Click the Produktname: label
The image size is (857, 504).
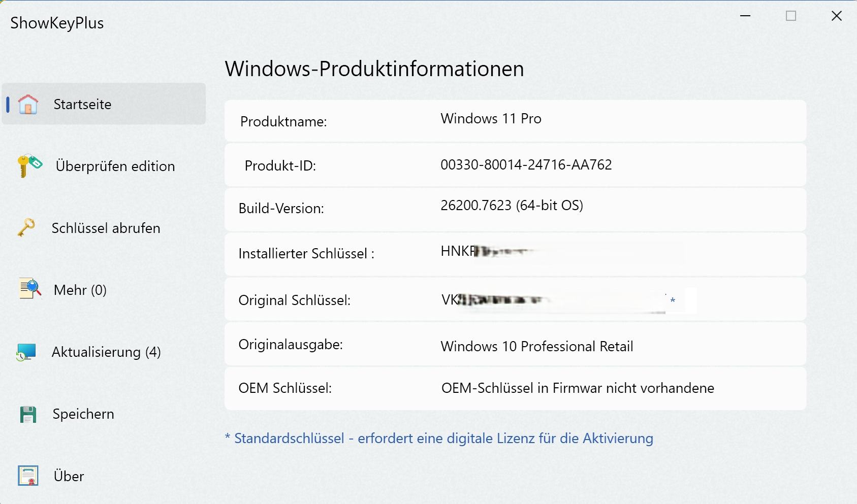coord(283,122)
